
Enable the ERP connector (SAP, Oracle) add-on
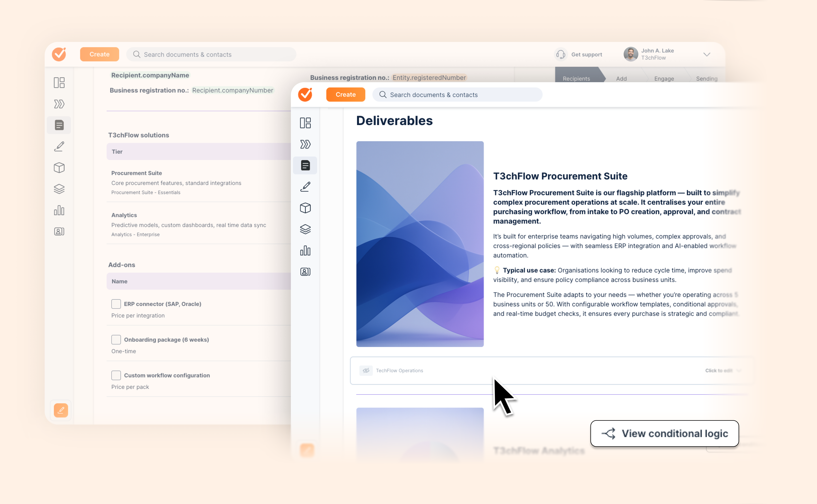116,304
